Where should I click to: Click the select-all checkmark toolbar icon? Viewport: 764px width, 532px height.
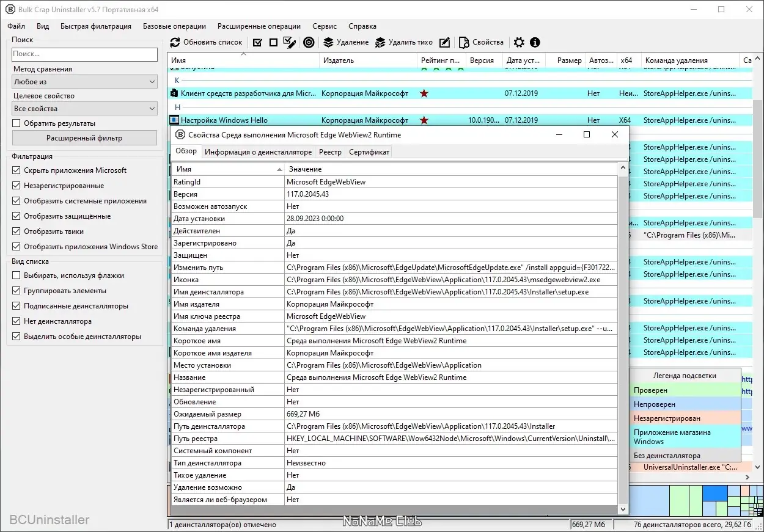[x=257, y=42]
